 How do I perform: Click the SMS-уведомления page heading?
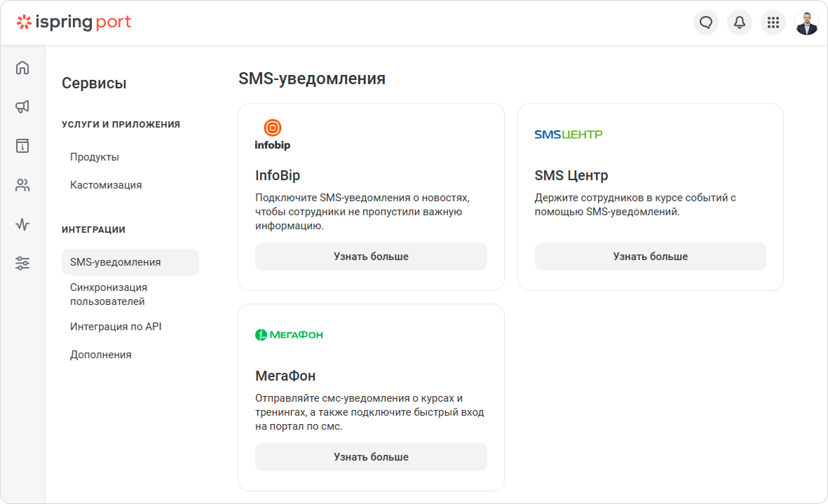311,79
